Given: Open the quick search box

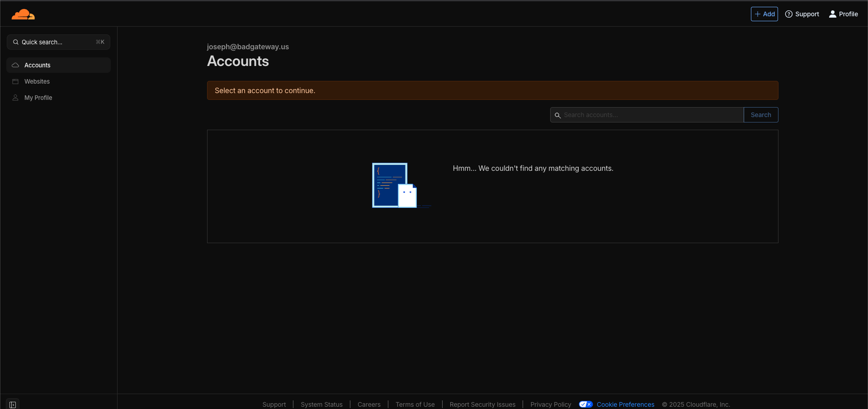Looking at the screenshot, I should coord(58,42).
